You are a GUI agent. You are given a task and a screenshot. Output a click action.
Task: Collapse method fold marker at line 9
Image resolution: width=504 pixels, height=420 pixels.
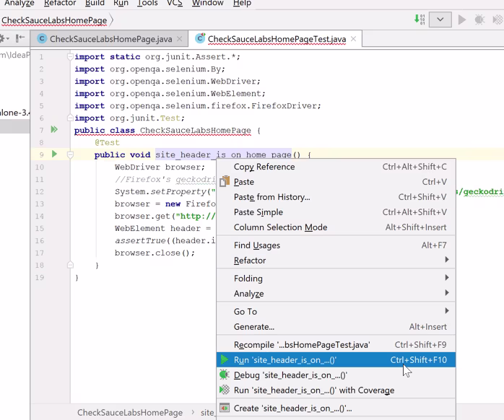coord(70,155)
